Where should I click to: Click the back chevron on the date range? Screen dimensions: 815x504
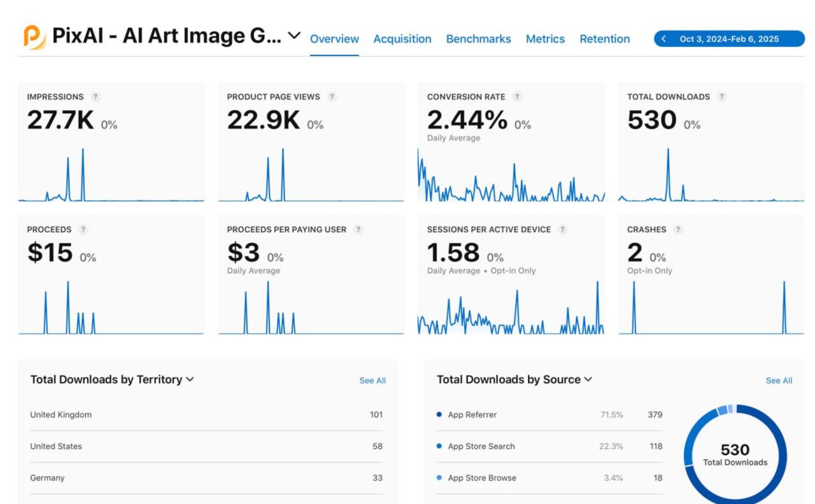click(663, 38)
